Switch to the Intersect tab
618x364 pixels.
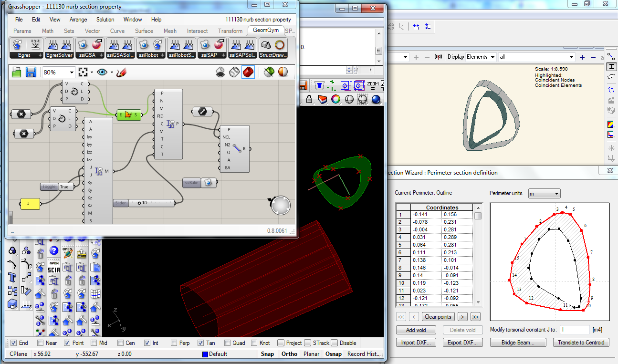(198, 31)
